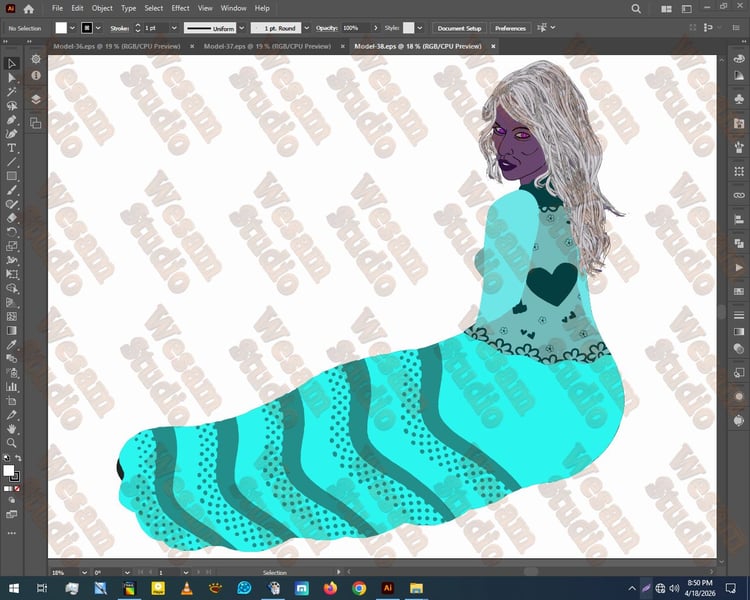Viewport: 750px width, 600px height.
Task: Select the Selection tool arrow
Action: pos(11,63)
